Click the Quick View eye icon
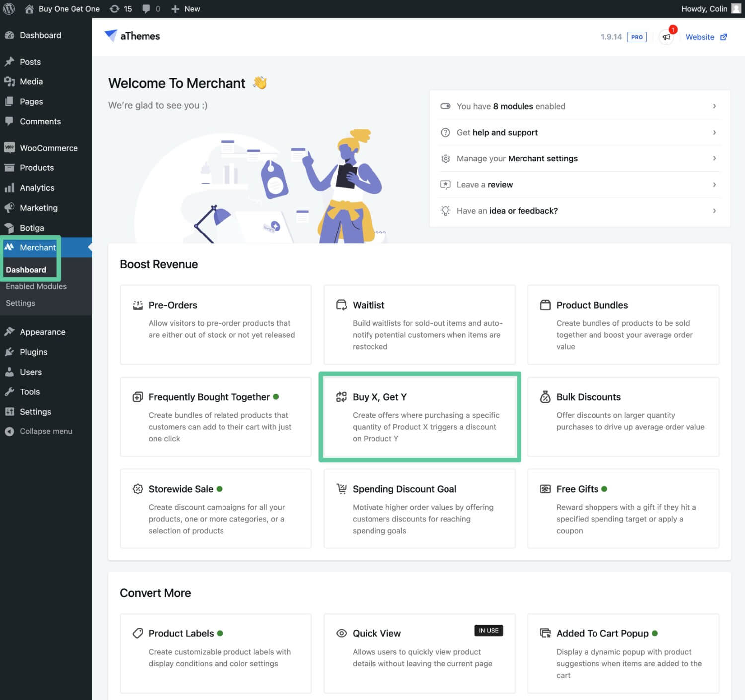This screenshot has height=700, width=745. click(341, 633)
